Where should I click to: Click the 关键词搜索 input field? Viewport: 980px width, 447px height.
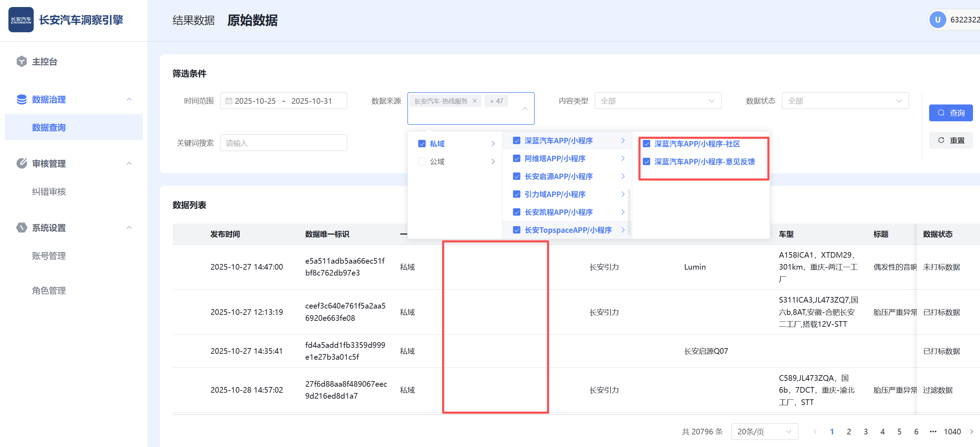click(284, 143)
